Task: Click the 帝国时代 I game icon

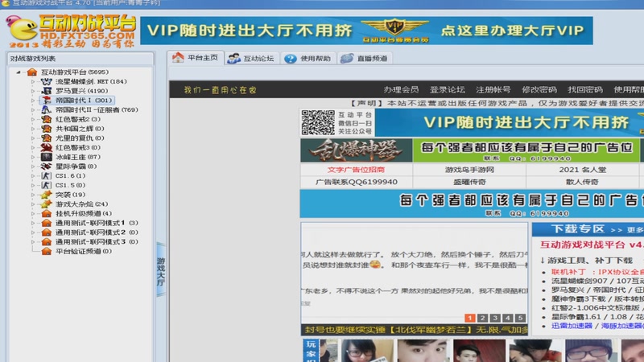Action: [x=47, y=100]
